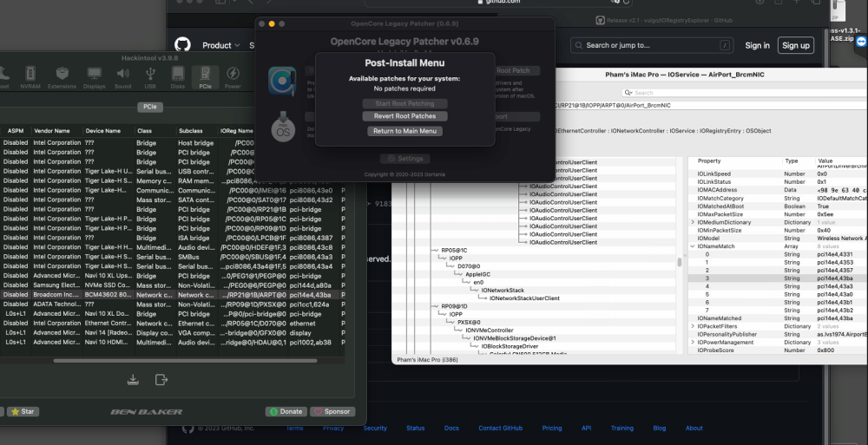868x445 pixels.
Task: Expand the IOPacketFilters dictionary
Action: [693, 326]
